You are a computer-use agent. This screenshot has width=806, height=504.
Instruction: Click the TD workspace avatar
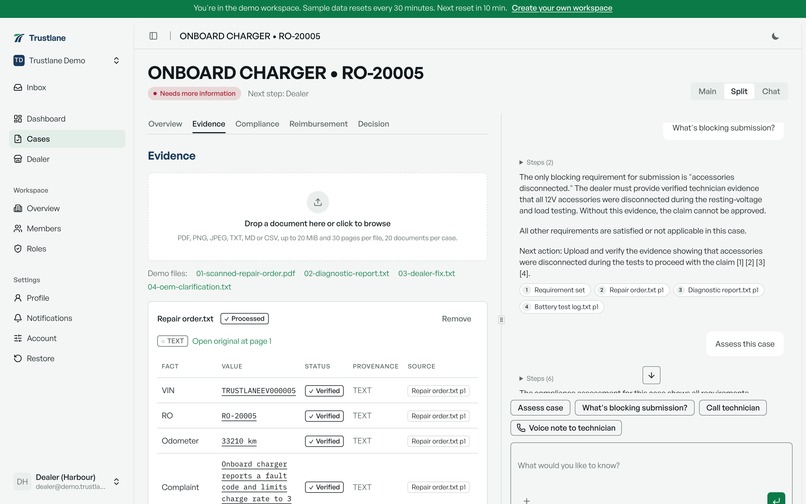click(19, 61)
